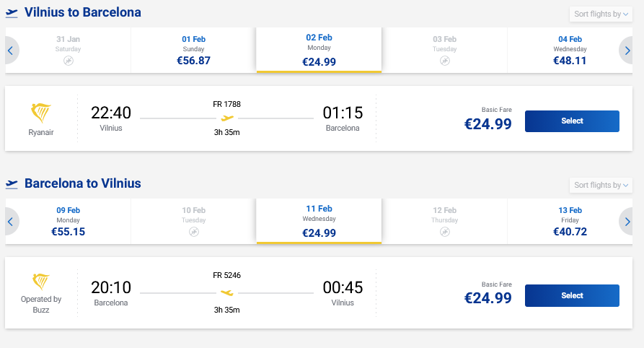
Task: Show later return dates with right arrow
Action: tap(628, 222)
